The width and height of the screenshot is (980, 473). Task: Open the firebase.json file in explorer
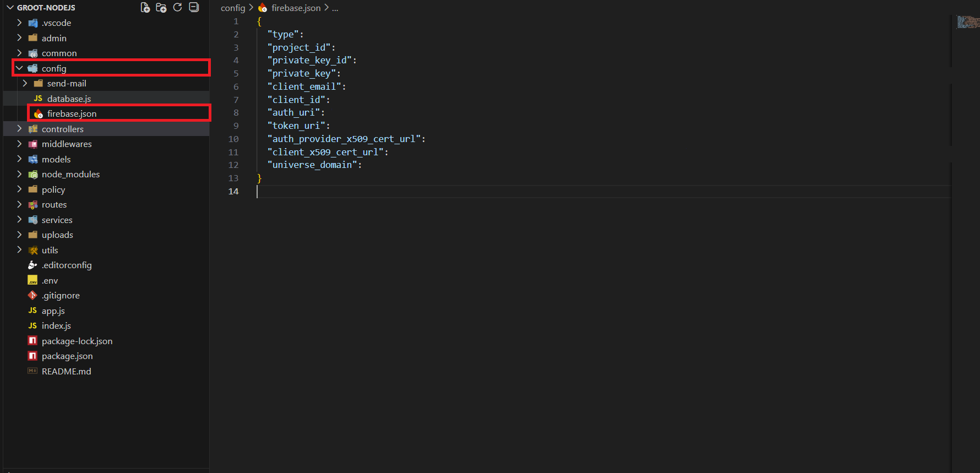pyautogui.click(x=72, y=113)
